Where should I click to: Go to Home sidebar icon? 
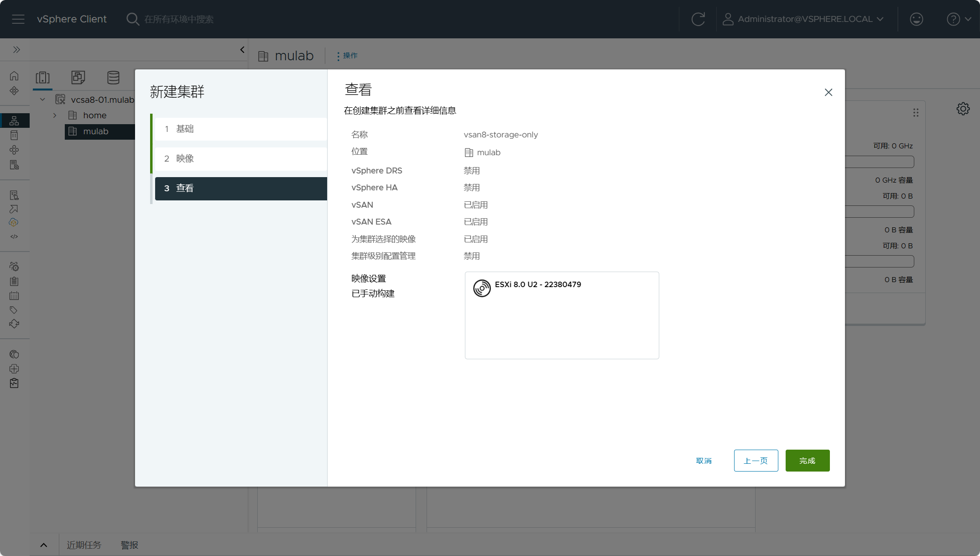click(14, 76)
